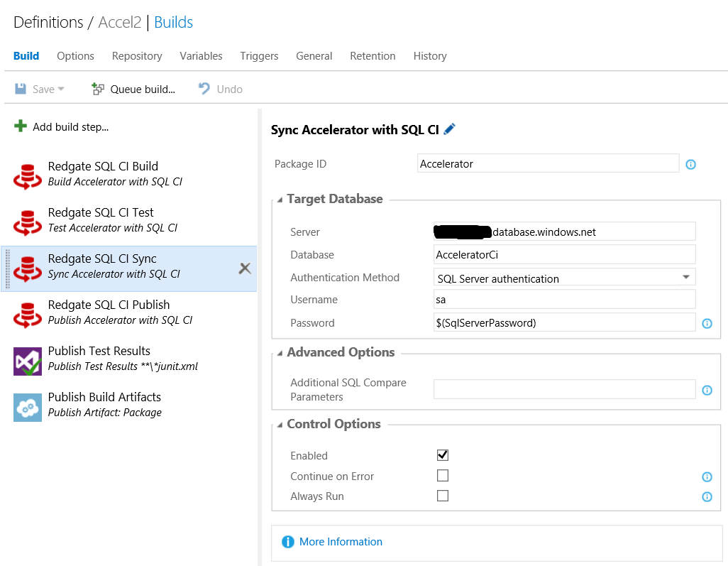Click the Add build step... label

70,127
